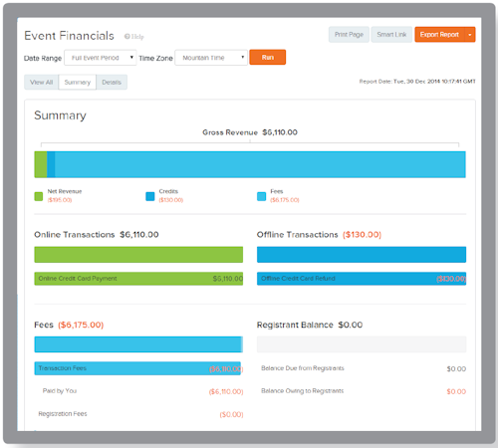Screen dimensions: 498x448
Task: Open the Time Zone dropdown
Action: tap(211, 58)
